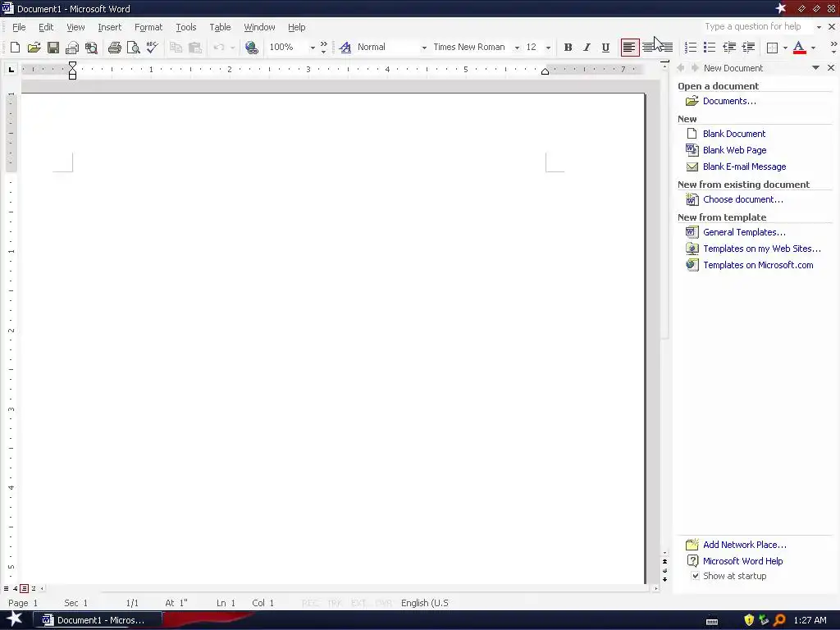Image resolution: width=840 pixels, height=630 pixels.
Task: Click Blank Document link in task pane
Action: 734,134
